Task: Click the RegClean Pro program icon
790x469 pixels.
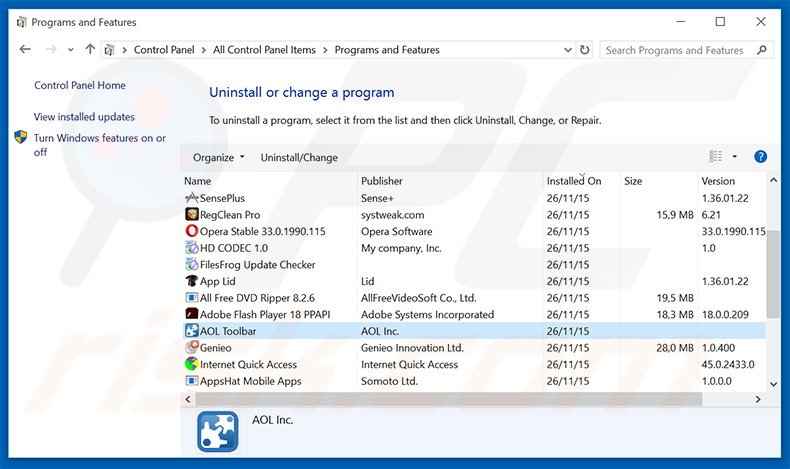Action: pos(191,215)
